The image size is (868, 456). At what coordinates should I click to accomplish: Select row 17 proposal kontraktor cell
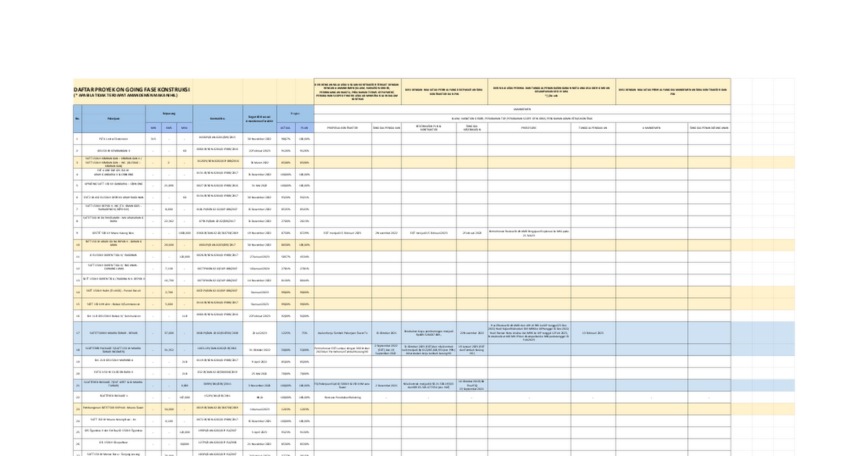click(343, 333)
